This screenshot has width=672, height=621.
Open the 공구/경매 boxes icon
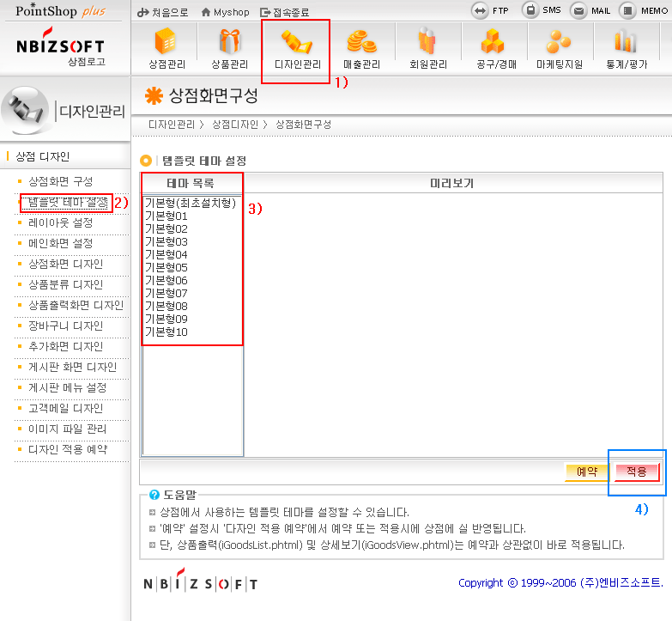click(x=493, y=42)
